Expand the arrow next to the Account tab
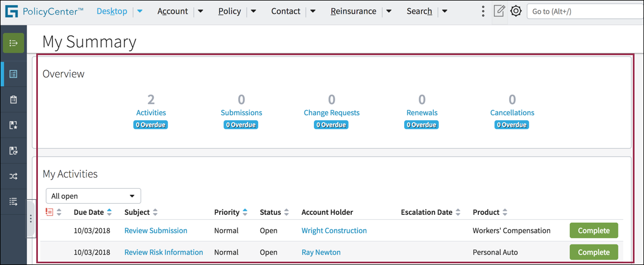Viewport: 644px width, 265px height. [x=201, y=11]
